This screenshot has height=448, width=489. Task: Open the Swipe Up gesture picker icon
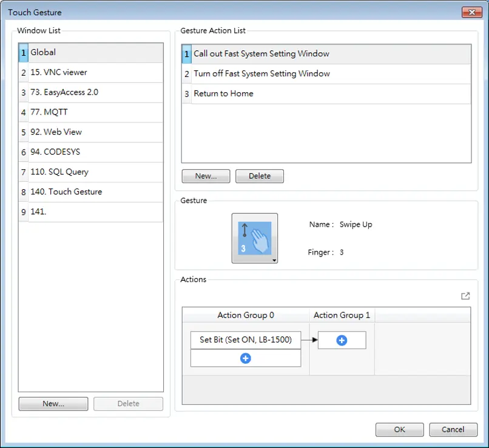[254, 238]
